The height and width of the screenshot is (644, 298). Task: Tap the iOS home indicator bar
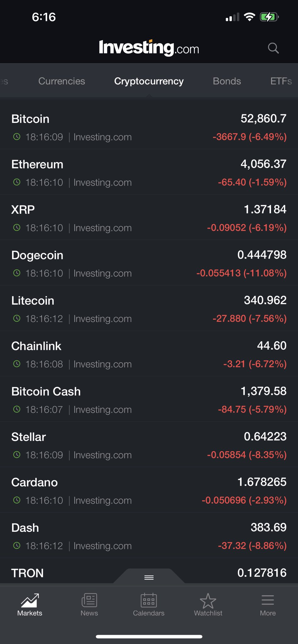[149, 637]
